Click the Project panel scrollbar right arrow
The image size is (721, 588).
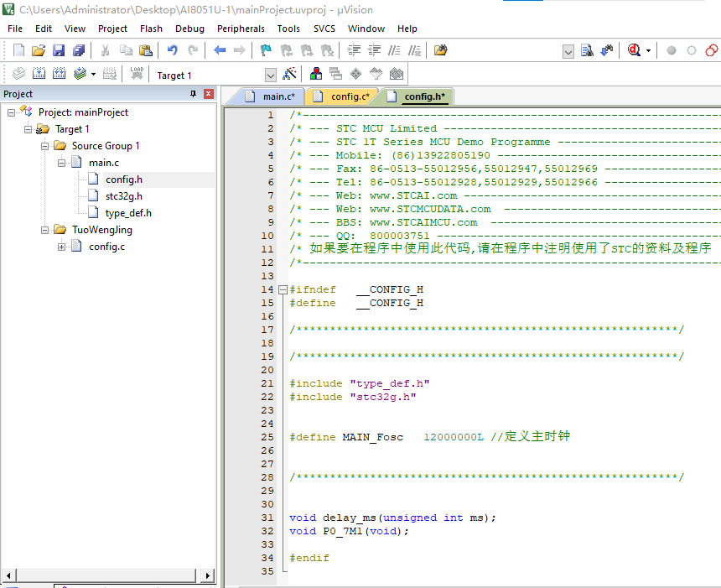click(x=208, y=575)
